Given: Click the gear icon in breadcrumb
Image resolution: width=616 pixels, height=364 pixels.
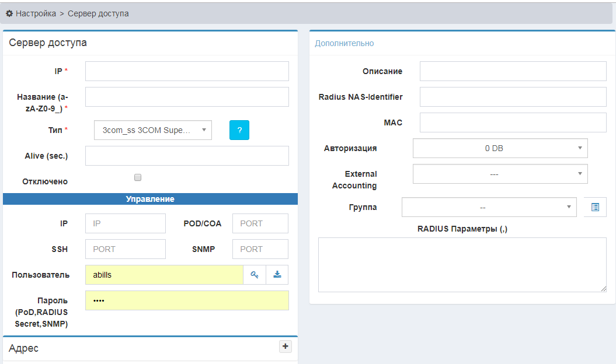Looking at the screenshot, I should [x=9, y=13].
